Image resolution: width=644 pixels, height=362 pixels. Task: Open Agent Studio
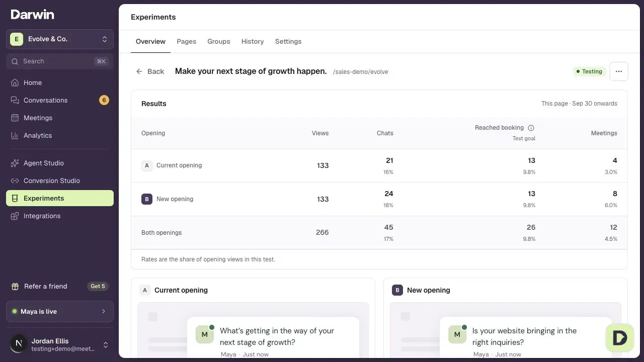pos(60,163)
